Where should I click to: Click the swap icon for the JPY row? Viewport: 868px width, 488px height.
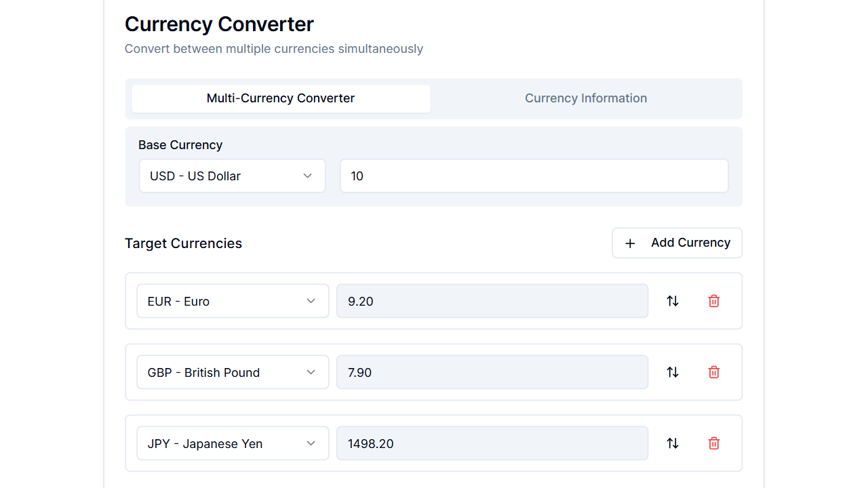672,443
